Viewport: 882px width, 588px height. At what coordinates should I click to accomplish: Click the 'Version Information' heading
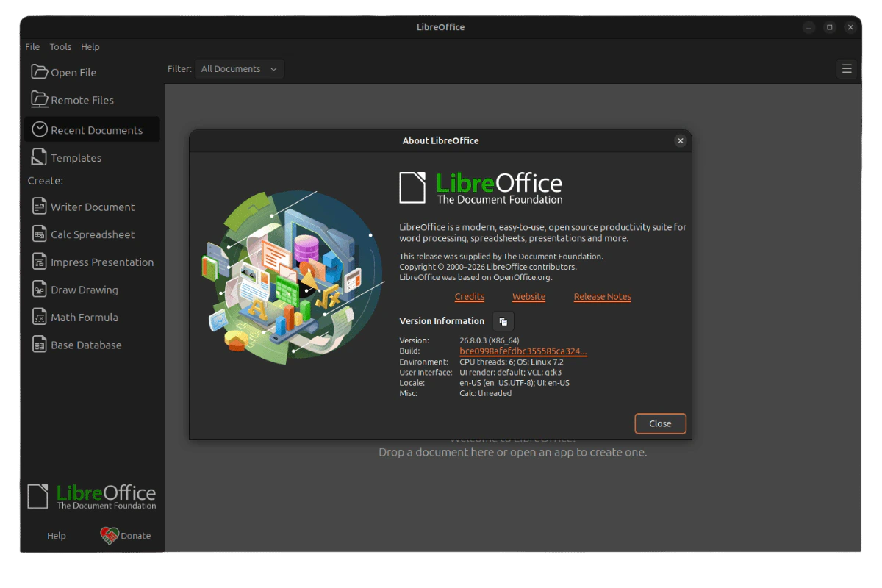point(442,321)
